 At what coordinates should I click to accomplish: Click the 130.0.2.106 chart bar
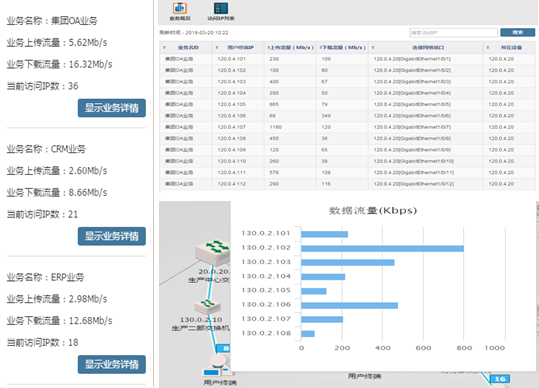(x=349, y=306)
